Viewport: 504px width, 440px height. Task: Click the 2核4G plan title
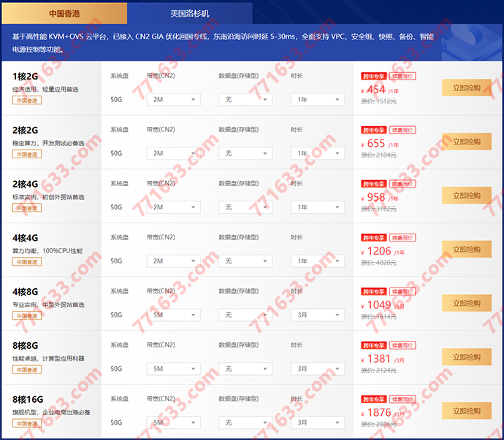pos(25,184)
